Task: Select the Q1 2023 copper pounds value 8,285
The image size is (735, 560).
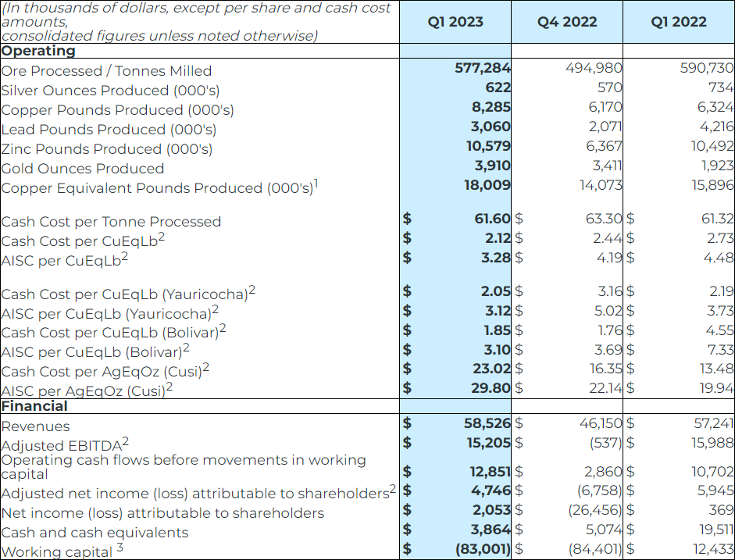Action: pyautogui.click(x=491, y=108)
